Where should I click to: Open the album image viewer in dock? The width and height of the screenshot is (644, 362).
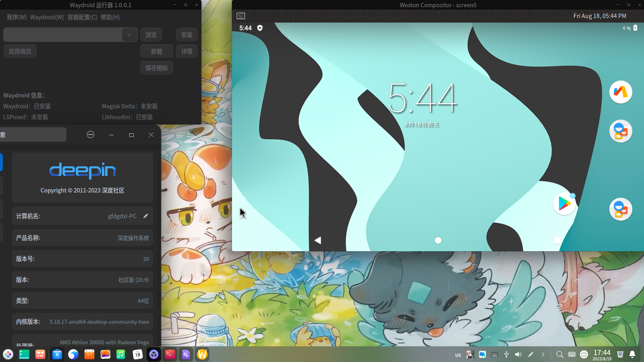pos(106,354)
